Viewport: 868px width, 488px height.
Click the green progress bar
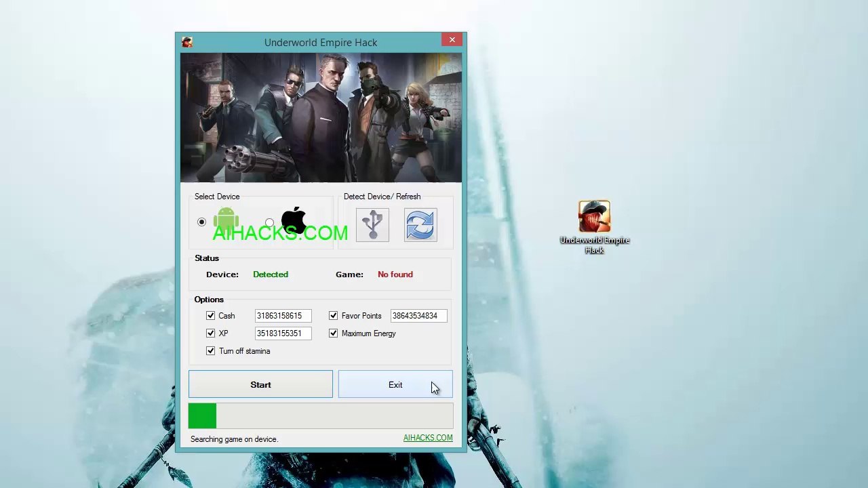pyautogui.click(x=321, y=415)
